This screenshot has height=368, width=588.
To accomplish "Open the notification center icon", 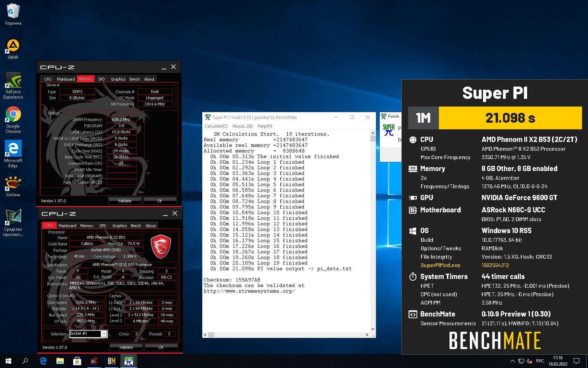I will click(x=576, y=361).
